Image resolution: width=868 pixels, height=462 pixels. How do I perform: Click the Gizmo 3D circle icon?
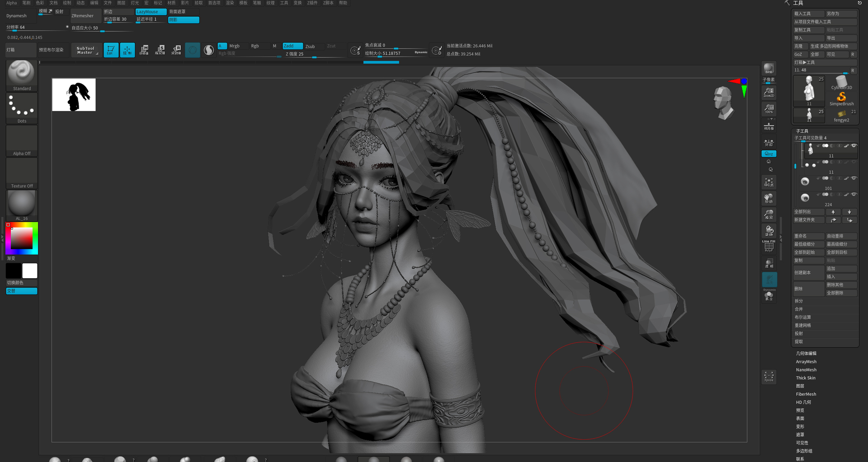193,50
